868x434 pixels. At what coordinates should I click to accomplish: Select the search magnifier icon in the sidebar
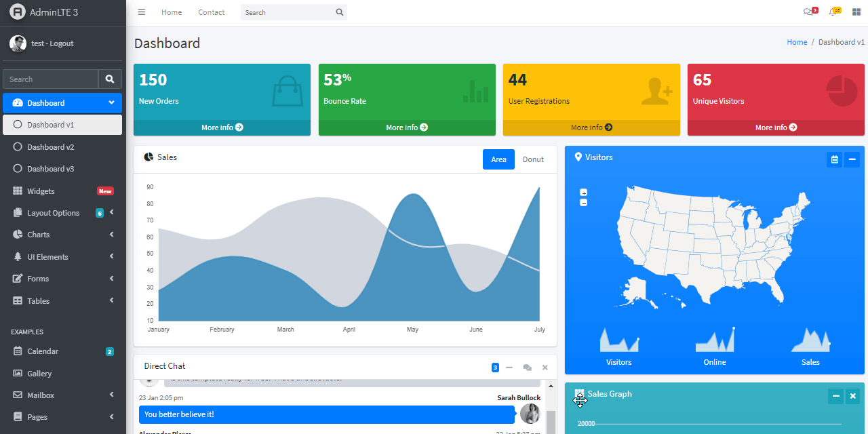109,79
